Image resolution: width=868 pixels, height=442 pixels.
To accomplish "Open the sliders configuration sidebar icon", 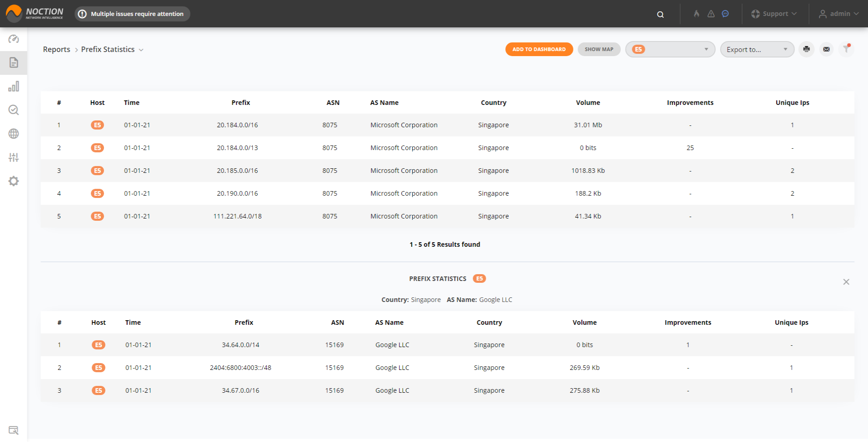I will pos(14,157).
